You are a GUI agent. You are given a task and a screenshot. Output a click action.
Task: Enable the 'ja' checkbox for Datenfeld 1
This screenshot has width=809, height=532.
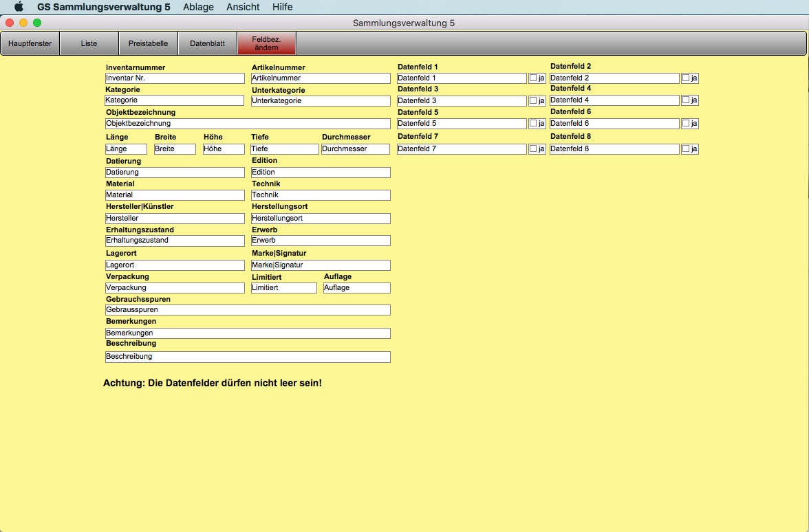[x=533, y=78]
